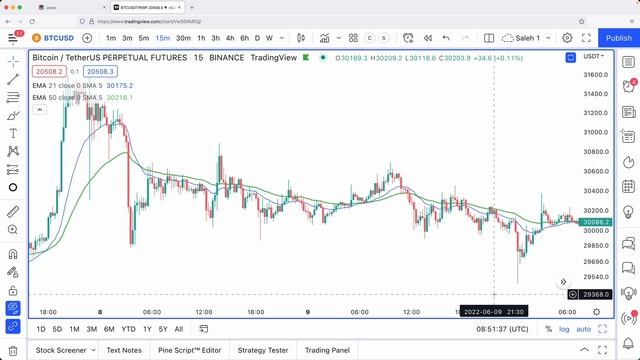Select the All date range
This screenshot has height=360, width=640.
pos(179,329)
